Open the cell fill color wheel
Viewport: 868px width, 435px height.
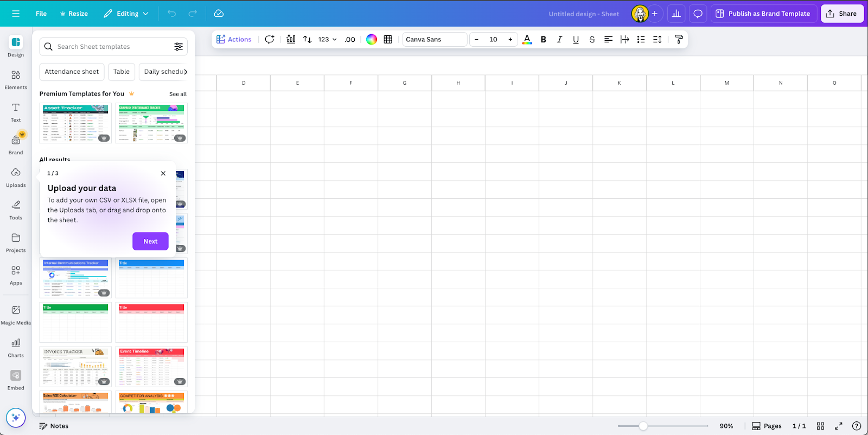pos(372,40)
